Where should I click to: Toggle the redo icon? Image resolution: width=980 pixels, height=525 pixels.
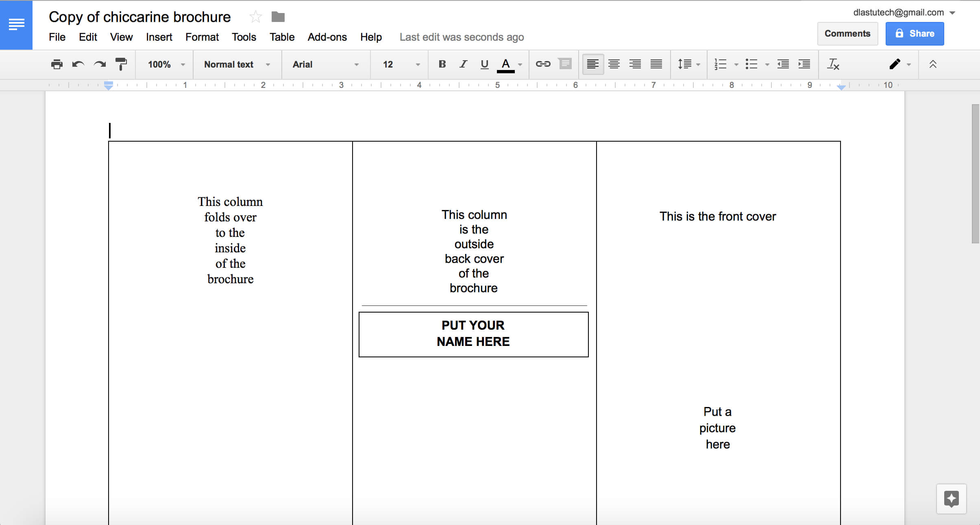[x=99, y=64]
